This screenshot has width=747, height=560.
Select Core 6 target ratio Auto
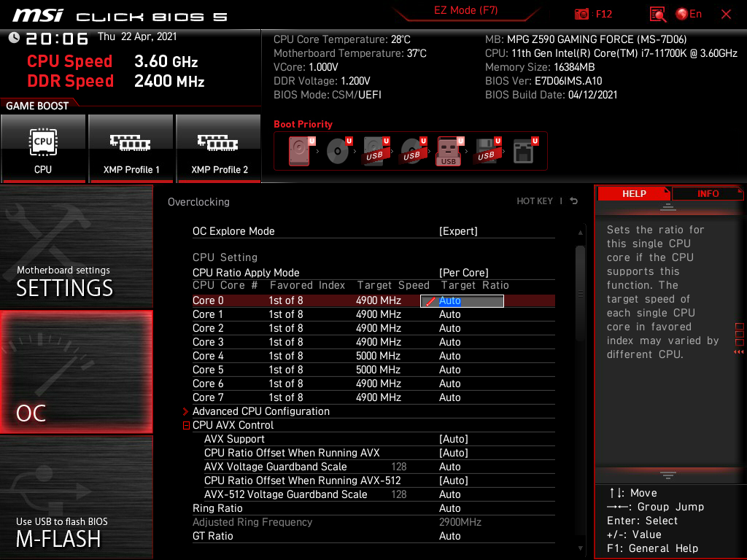(449, 384)
